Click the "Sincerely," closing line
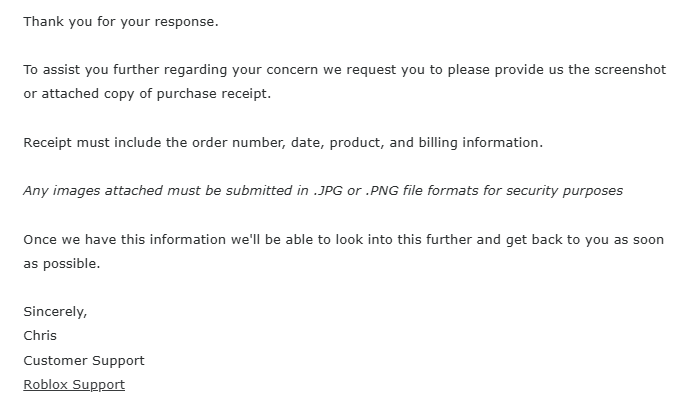The image size is (691, 407). point(55,312)
